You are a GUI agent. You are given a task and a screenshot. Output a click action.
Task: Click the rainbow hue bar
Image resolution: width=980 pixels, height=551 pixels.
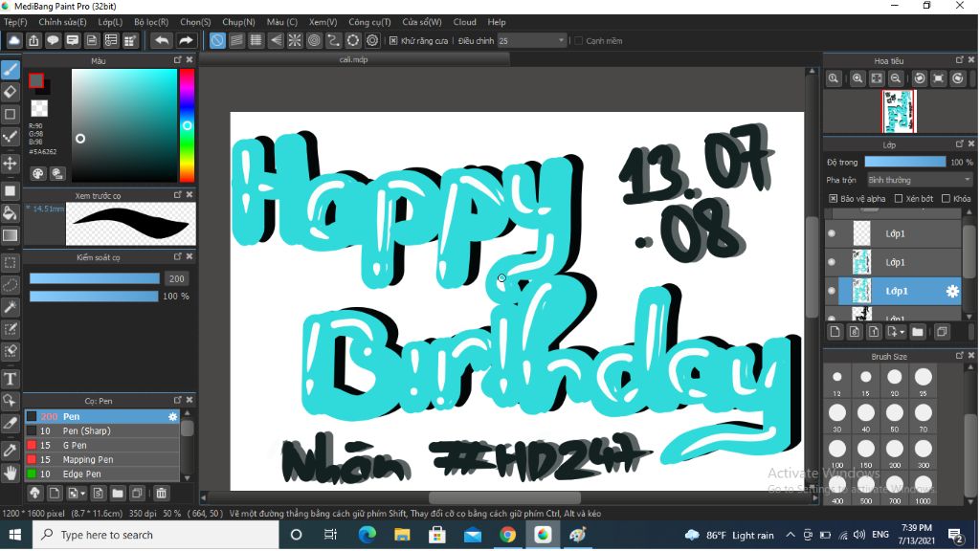(187, 125)
